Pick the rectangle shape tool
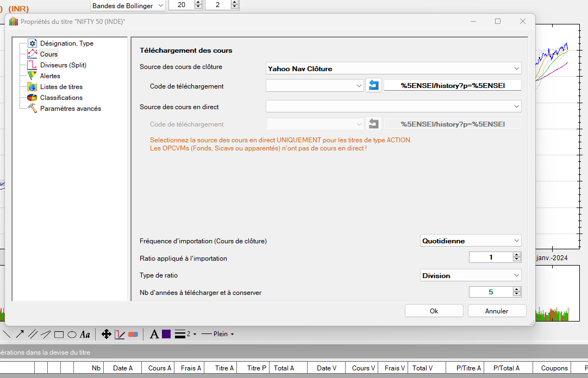Image resolution: width=588 pixels, height=378 pixels. [x=59, y=334]
